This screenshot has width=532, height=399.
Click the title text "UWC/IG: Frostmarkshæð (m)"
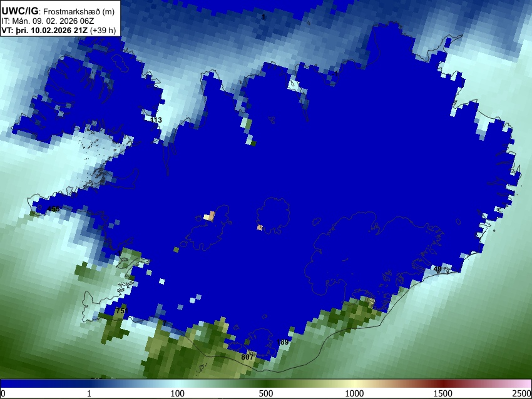pyautogui.click(x=58, y=11)
